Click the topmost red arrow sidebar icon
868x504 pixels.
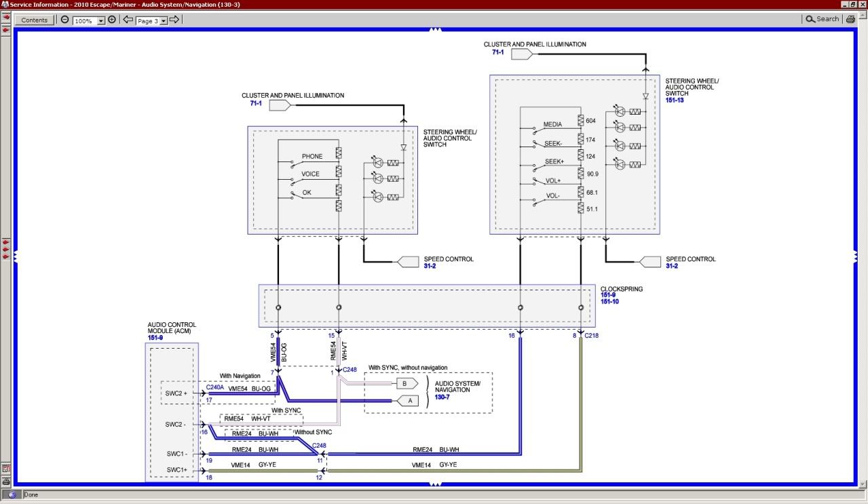5,17
